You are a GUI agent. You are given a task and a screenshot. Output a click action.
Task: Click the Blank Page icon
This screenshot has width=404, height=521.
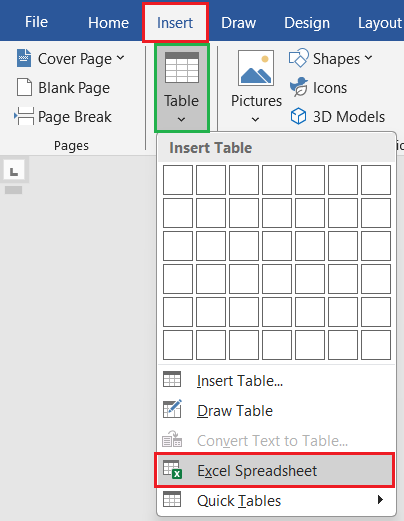click(x=24, y=87)
